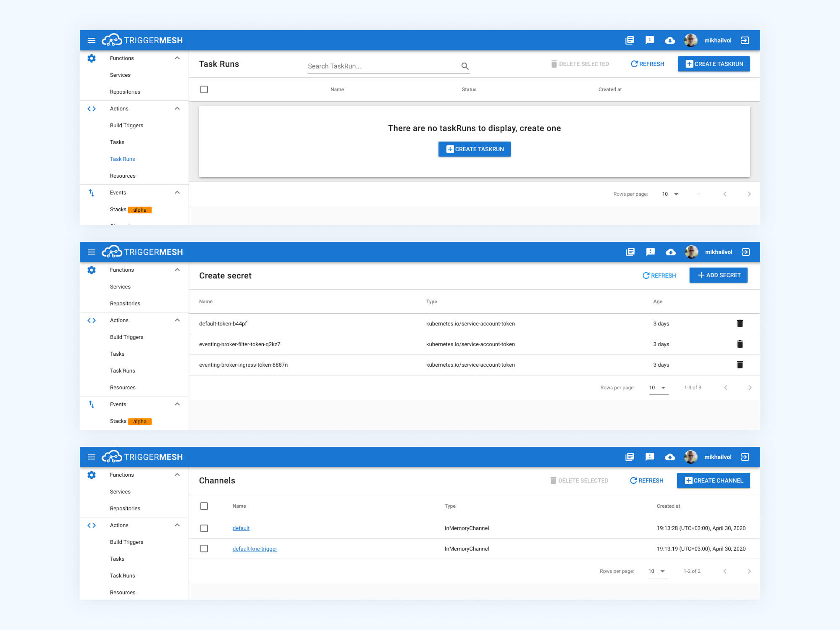Click the Add Secret button
Viewport: 840px width, 630px height.
click(x=718, y=275)
